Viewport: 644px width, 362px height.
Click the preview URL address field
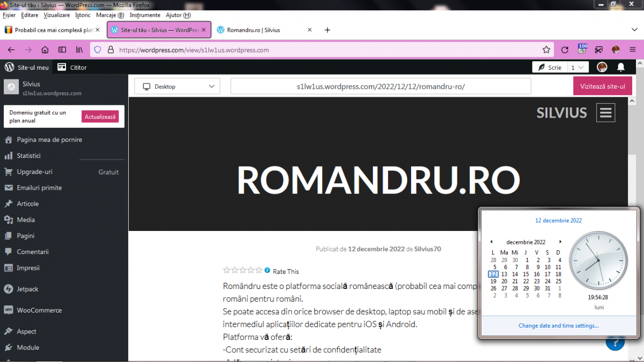[380, 86]
